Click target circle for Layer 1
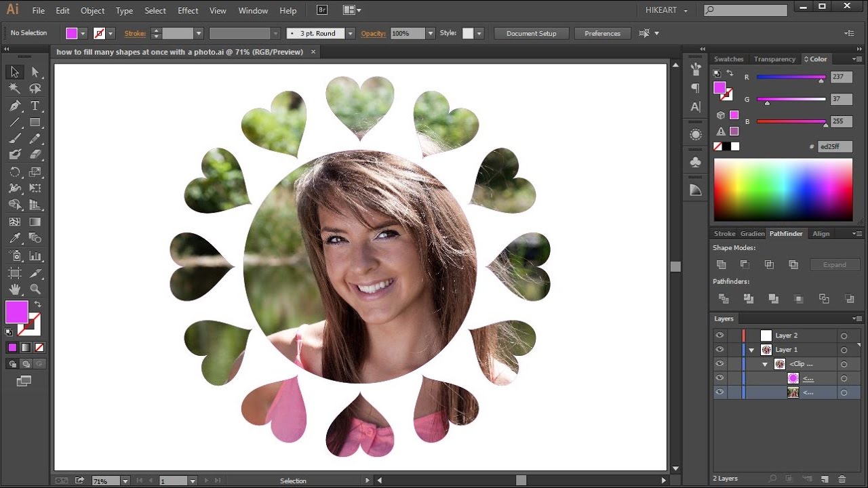Screen dimensions: 868x488 pos(844,350)
